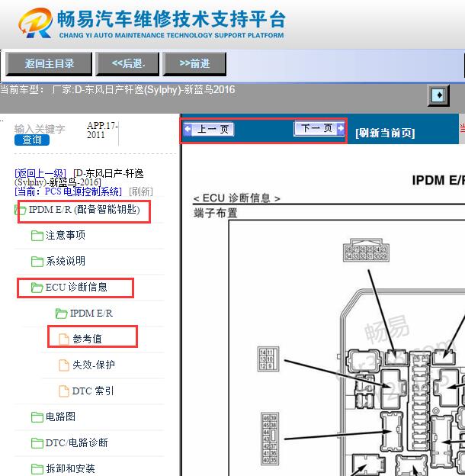Viewport: 465px width, 476px height.
Task: Expand the 系统说明 folder
Action: pos(66,261)
